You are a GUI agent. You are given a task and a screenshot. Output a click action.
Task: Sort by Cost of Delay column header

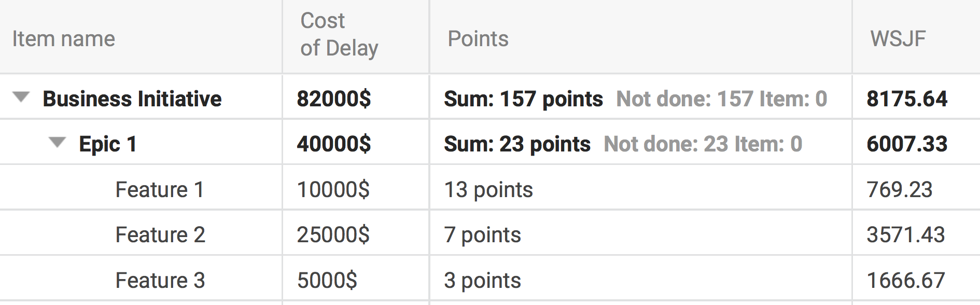click(x=339, y=35)
